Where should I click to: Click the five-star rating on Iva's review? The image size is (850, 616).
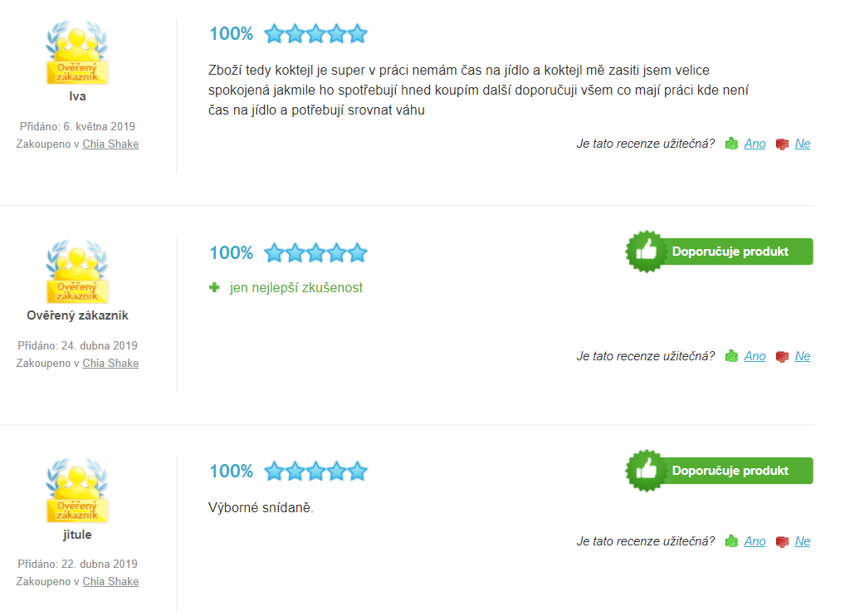pyautogui.click(x=315, y=33)
